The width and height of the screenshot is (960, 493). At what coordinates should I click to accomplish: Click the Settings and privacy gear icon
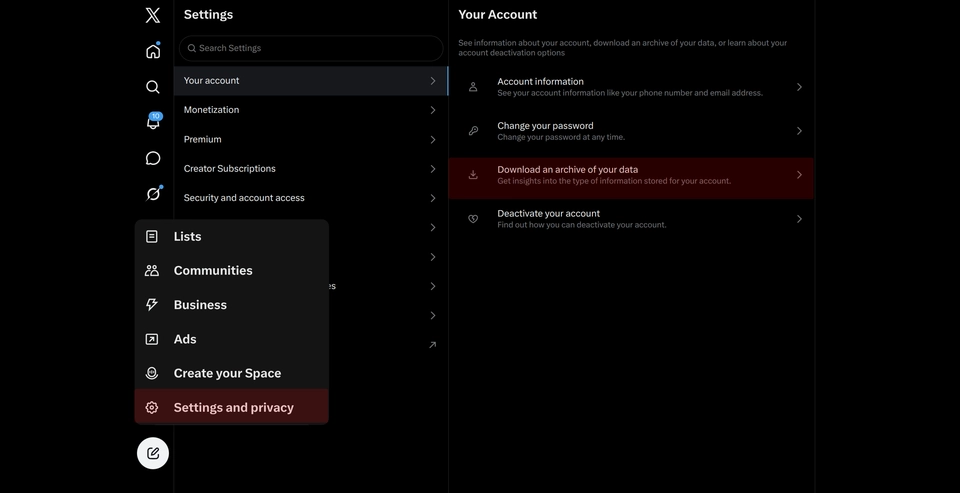click(x=152, y=407)
